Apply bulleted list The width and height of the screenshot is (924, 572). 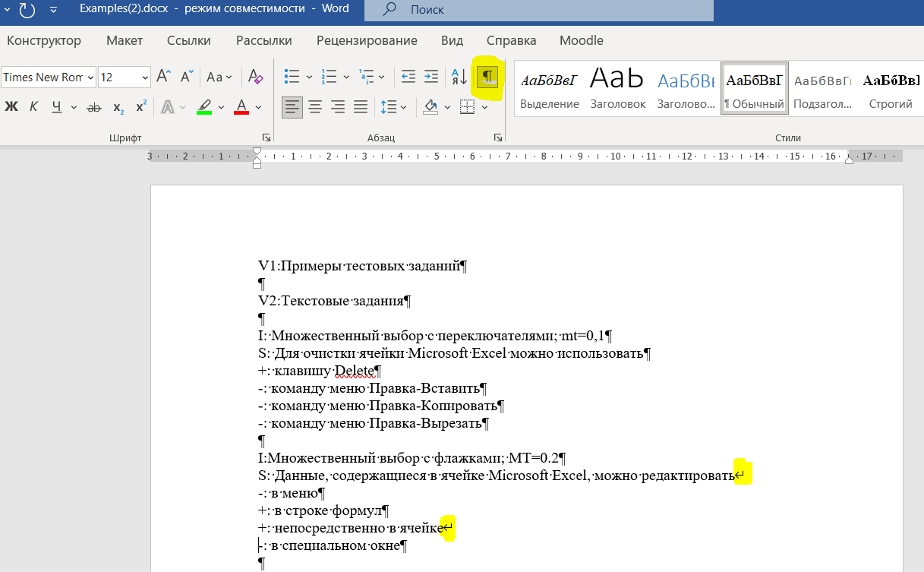click(x=292, y=77)
